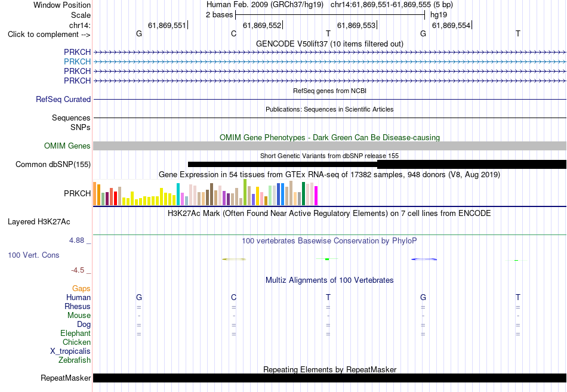The width and height of the screenshot is (567, 392).
Task: Click the 4.88 PhyloP upper value
Action: tap(76, 240)
